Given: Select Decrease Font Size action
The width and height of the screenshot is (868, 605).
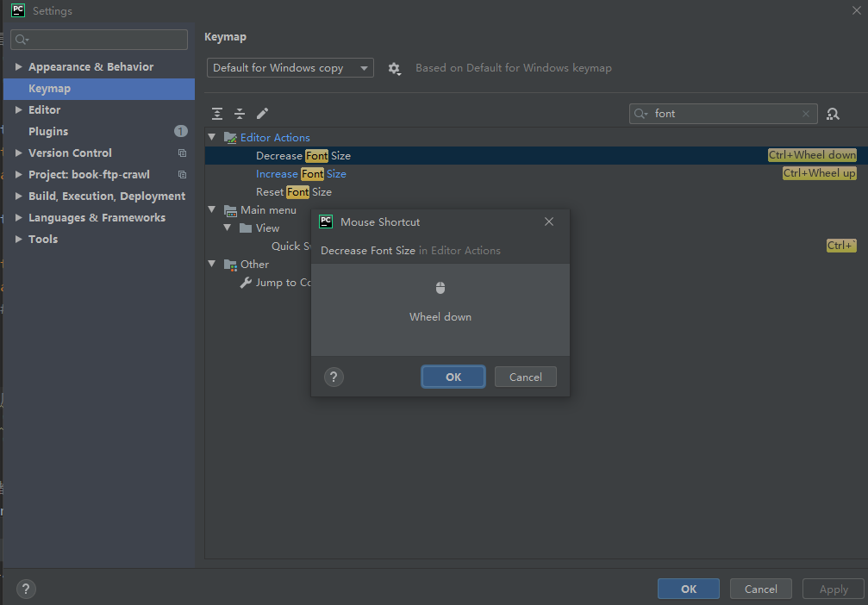Looking at the screenshot, I should 536,155.
